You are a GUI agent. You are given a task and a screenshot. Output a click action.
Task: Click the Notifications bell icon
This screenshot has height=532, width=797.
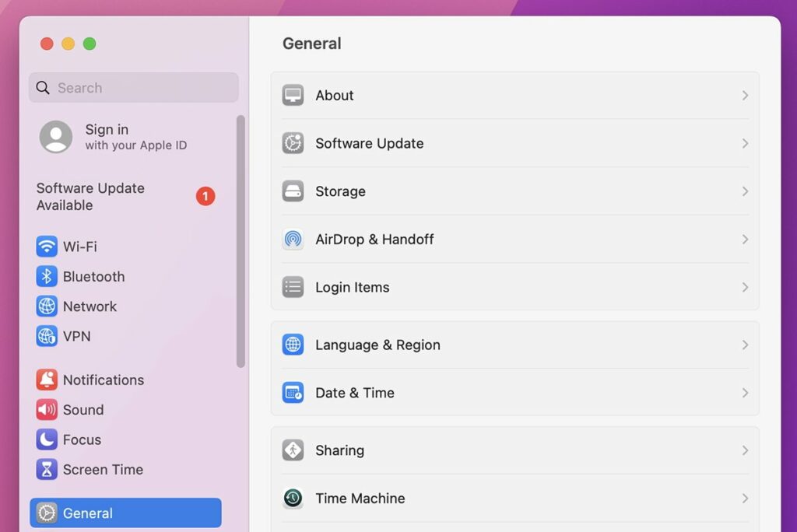[x=47, y=380]
